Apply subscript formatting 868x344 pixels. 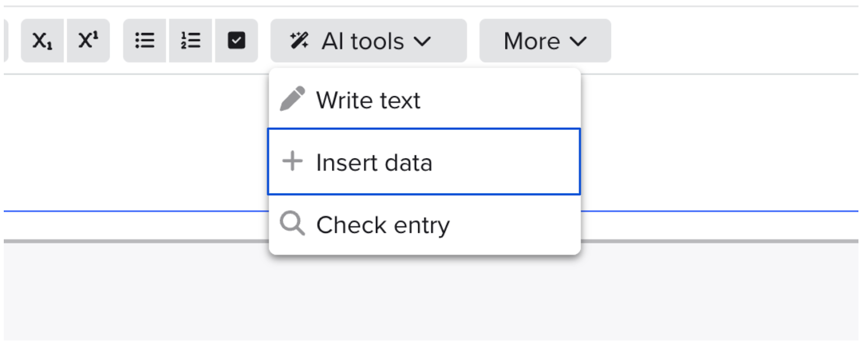(42, 41)
